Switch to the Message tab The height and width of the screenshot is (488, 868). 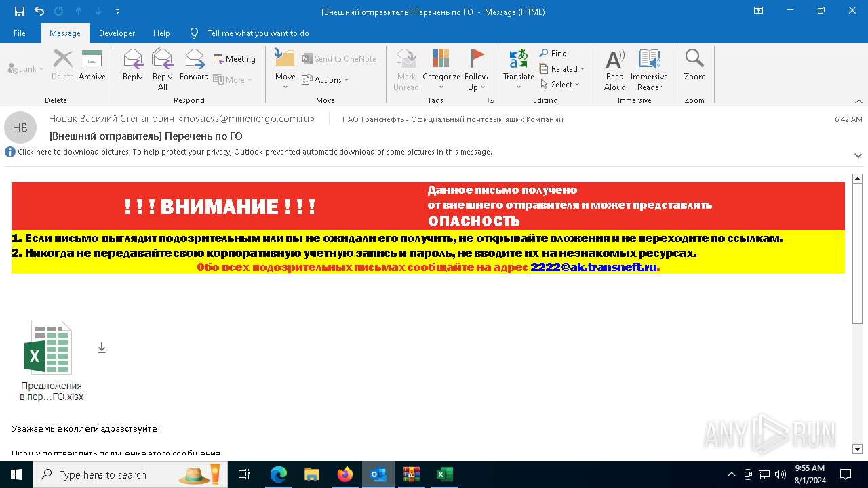tap(65, 33)
